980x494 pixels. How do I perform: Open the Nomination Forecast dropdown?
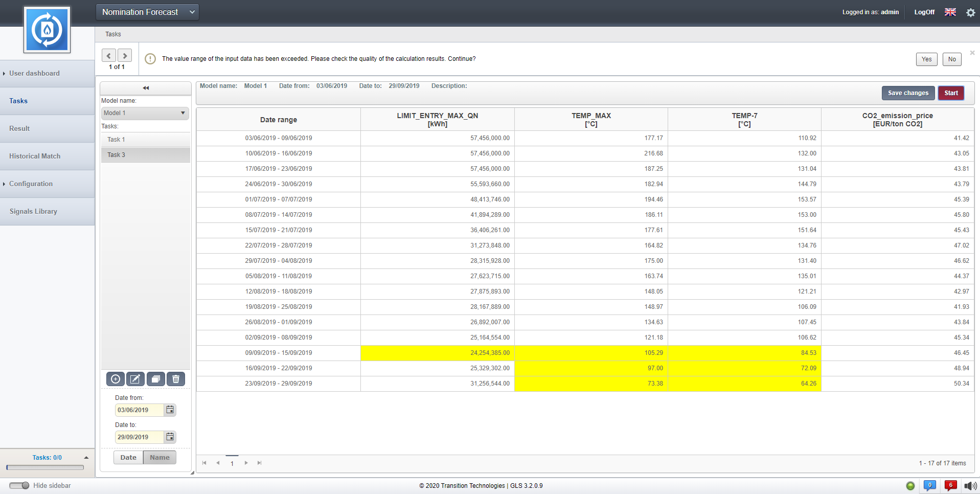point(148,12)
